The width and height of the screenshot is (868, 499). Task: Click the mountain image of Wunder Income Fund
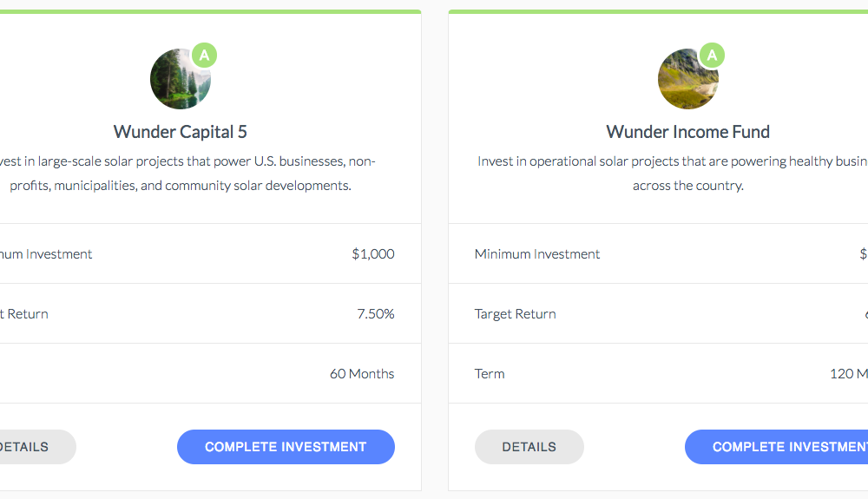(688, 79)
